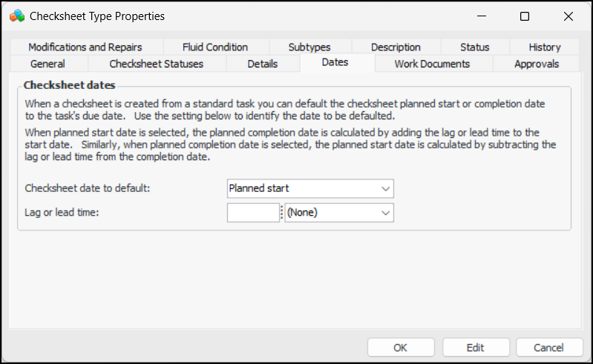Cancel the dialog
This screenshot has width=593, height=364.
549,347
